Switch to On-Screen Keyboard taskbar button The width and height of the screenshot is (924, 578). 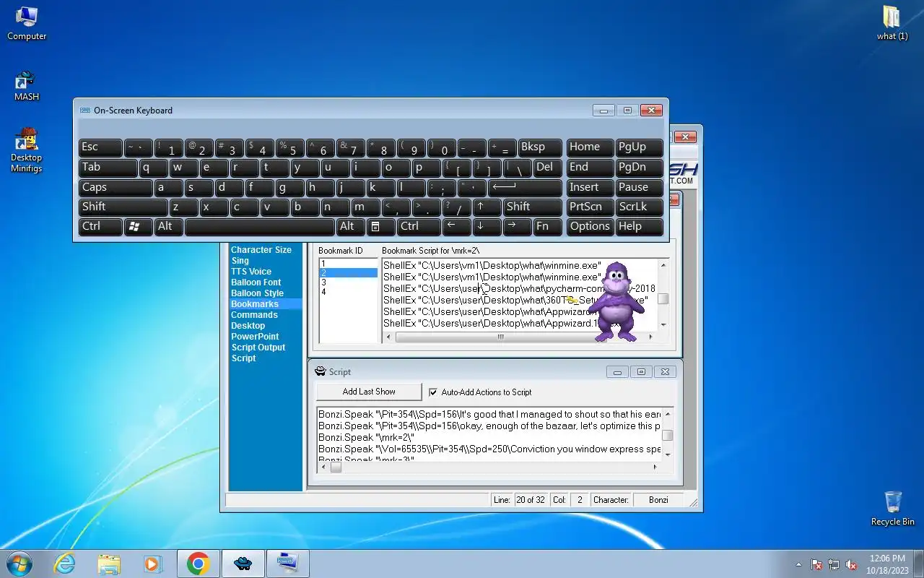coord(288,564)
